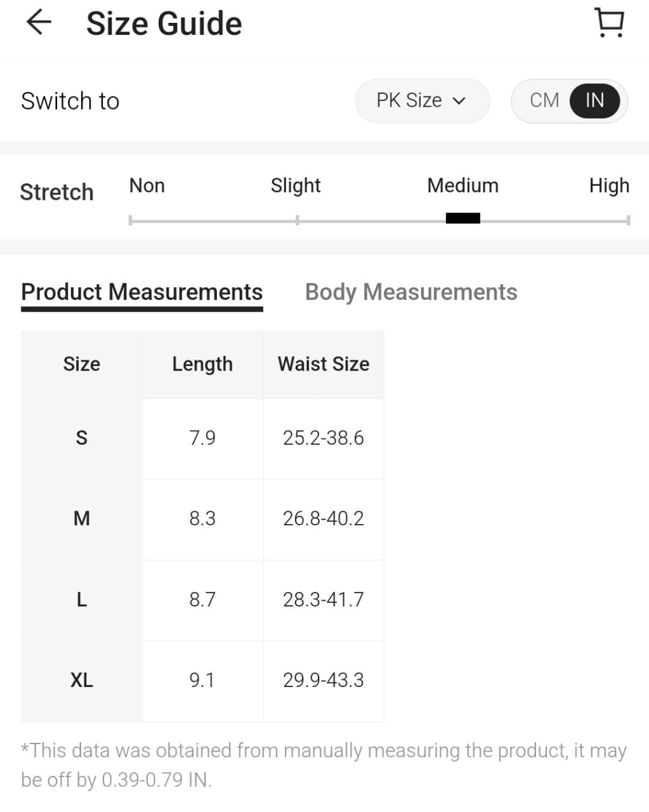649x812 pixels.
Task: Click the Slight stretch label
Action: click(x=296, y=185)
